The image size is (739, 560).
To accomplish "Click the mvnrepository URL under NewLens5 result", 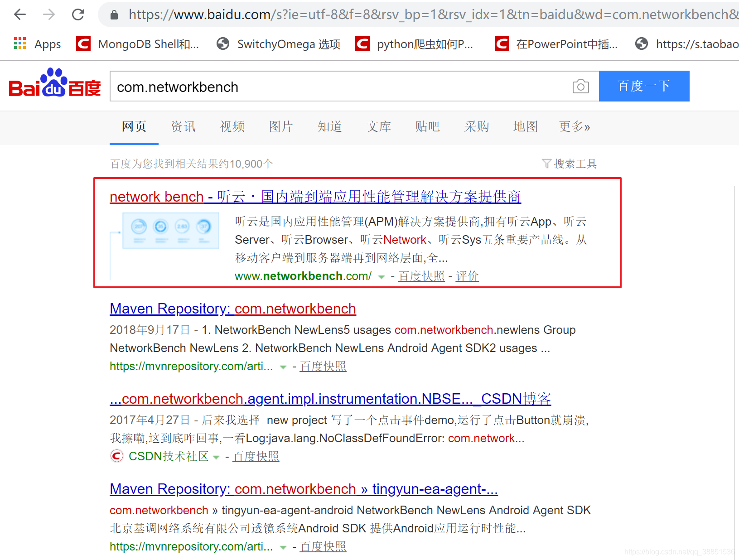I will (x=191, y=366).
